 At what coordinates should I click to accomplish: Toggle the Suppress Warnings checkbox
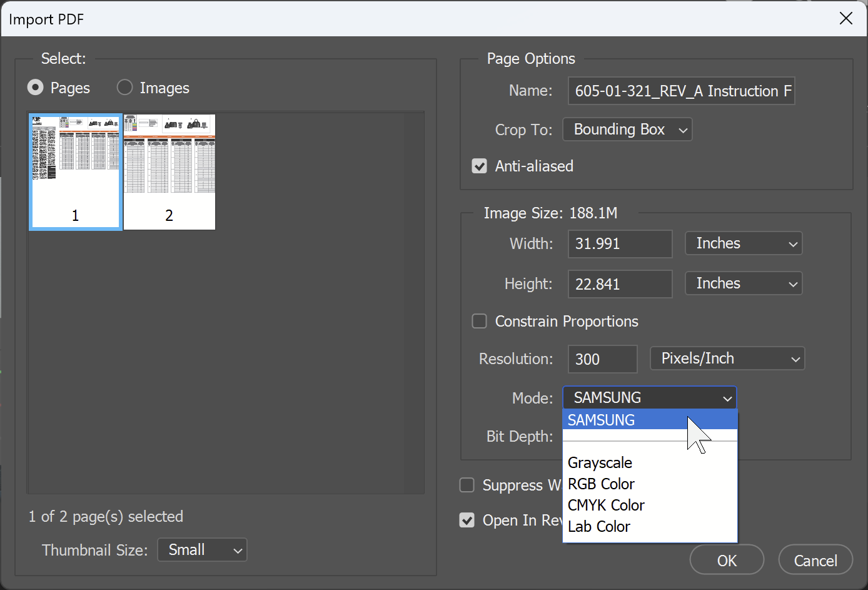point(467,485)
